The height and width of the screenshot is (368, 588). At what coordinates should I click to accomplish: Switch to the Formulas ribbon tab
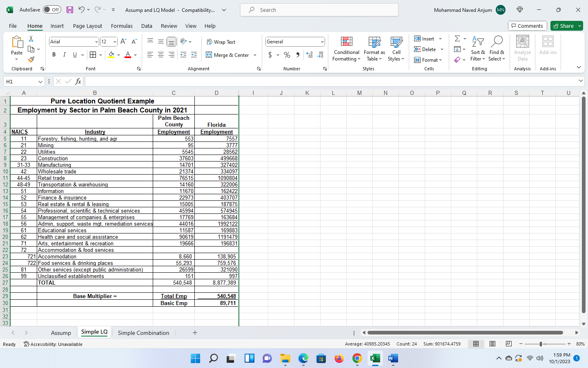pyautogui.click(x=122, y=26)
